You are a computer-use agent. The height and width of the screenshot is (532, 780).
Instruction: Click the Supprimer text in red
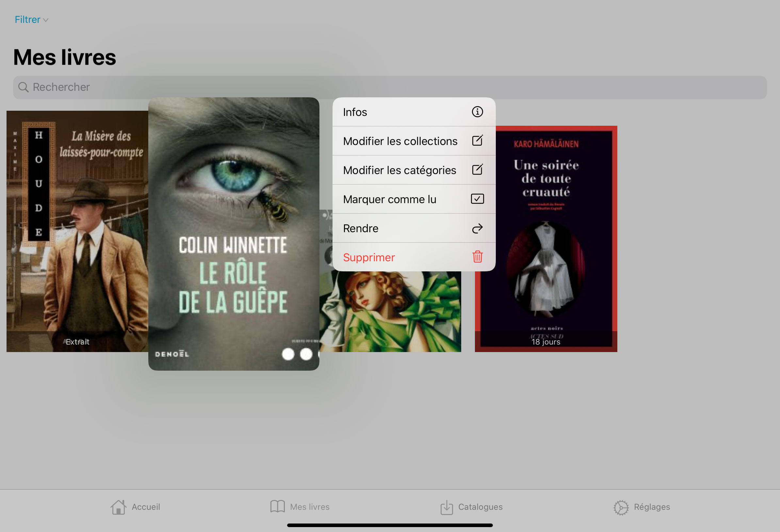click(x=369, y=257)
